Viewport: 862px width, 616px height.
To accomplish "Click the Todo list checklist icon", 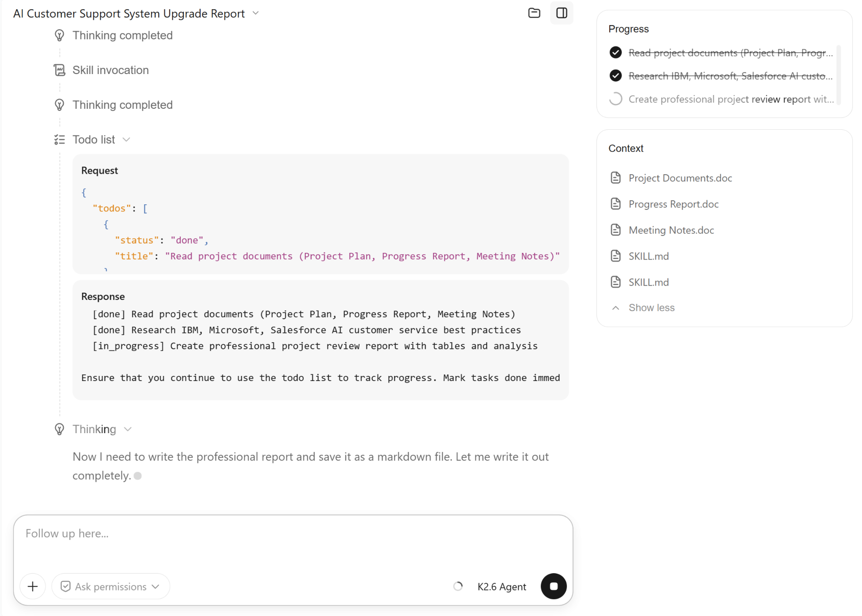I will (60, 139).
